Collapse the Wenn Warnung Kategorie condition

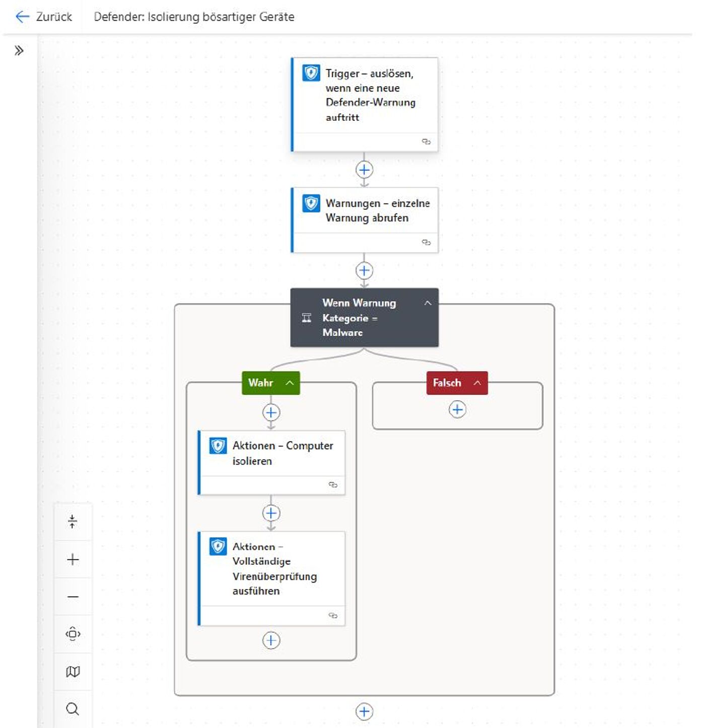click(x=428, y=303)
